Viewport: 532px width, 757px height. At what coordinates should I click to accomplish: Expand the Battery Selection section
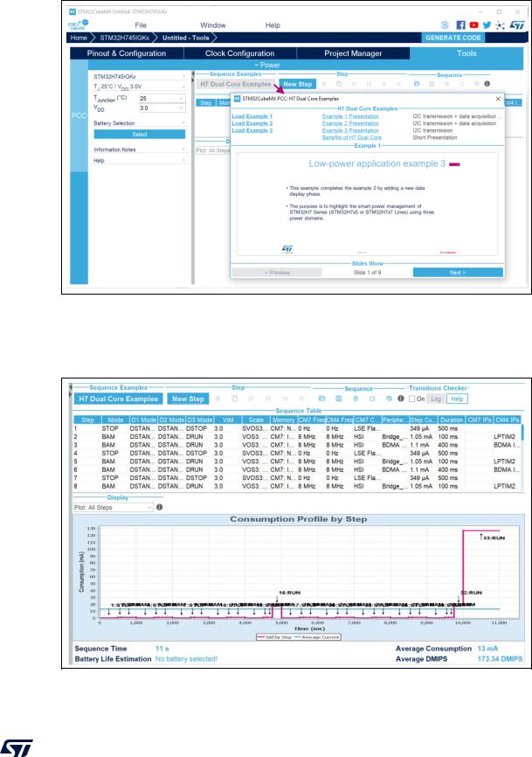click(139, 123)
